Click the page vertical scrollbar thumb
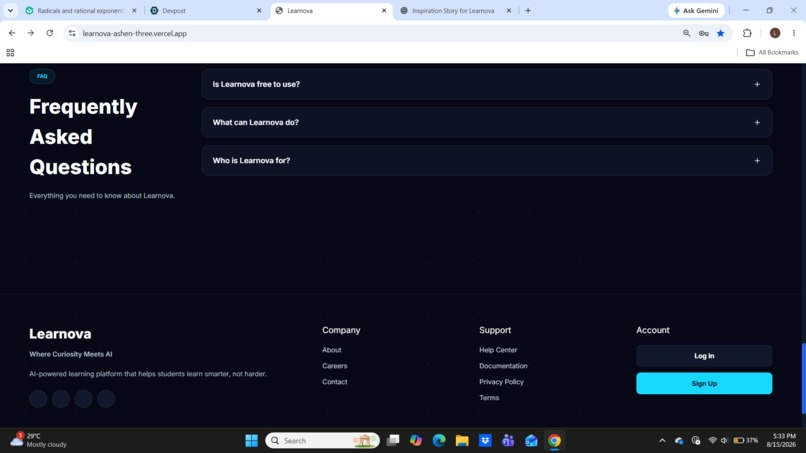Viewport: 806px width, 453px height. (803, 378)
